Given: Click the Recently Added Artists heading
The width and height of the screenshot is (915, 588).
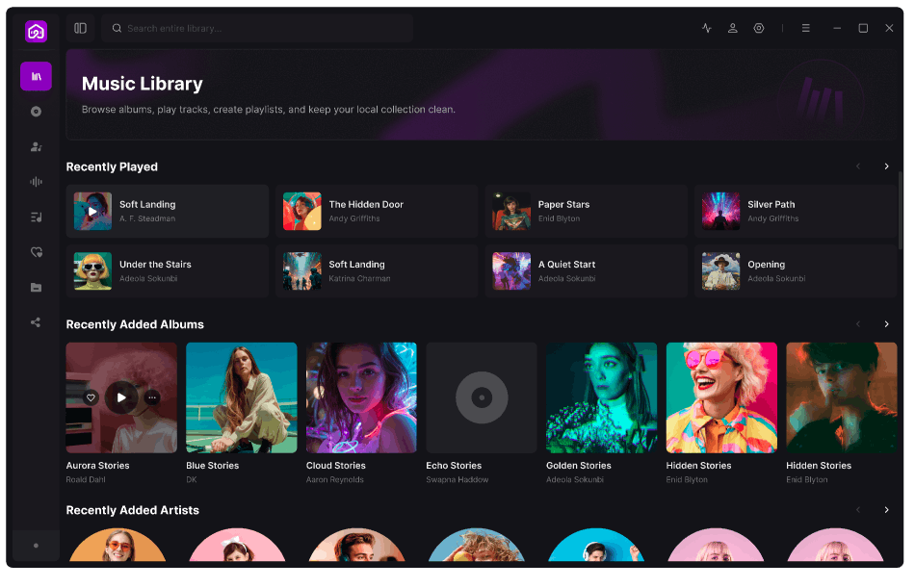Looking at the screenshot, I should click(x=133, y=510).
